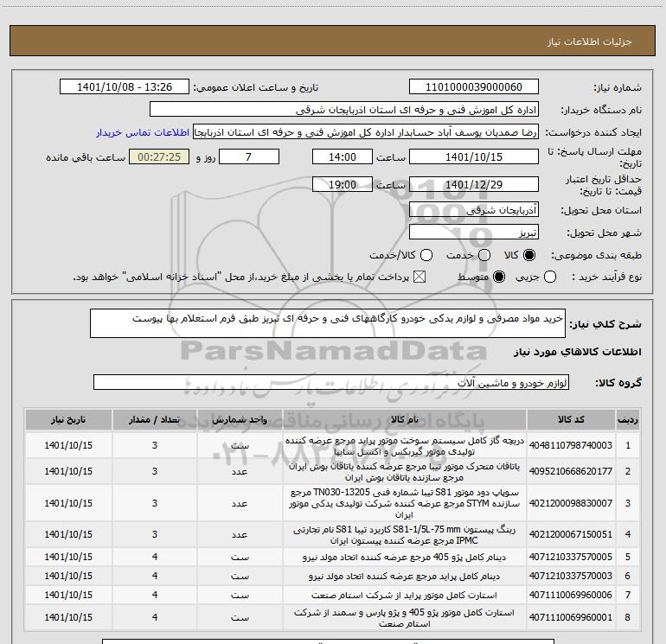The height and width of the screenshot is (644, 666).
Task: Click the کد کالا column header
Action: pos(571,420)
